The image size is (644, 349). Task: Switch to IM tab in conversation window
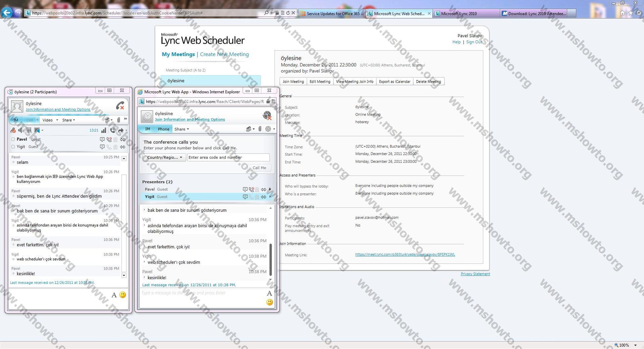pyautogui.click(x=16, y=120)
